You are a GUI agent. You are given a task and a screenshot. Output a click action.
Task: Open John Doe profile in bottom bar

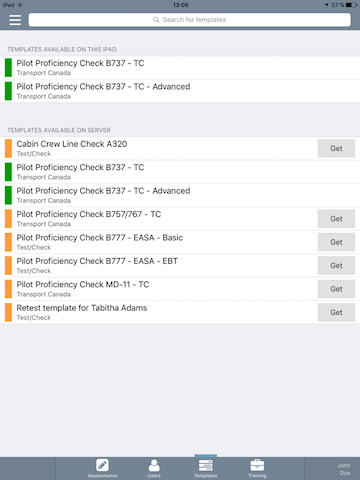coord(344,469)
